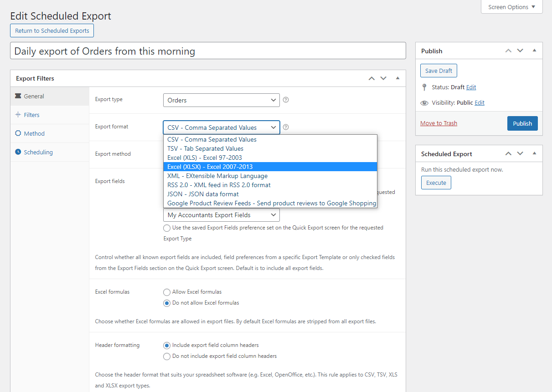Click the help icon beside Export type
The image size is (552, 392).
[286, 100]
